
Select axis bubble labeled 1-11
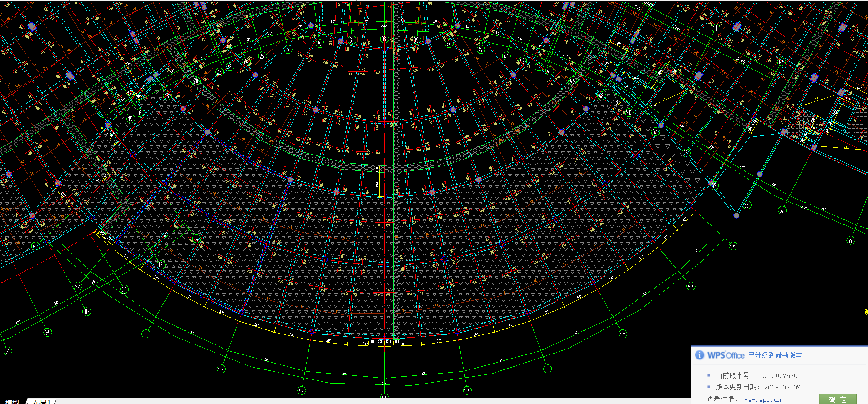click(x=733, y=246)
